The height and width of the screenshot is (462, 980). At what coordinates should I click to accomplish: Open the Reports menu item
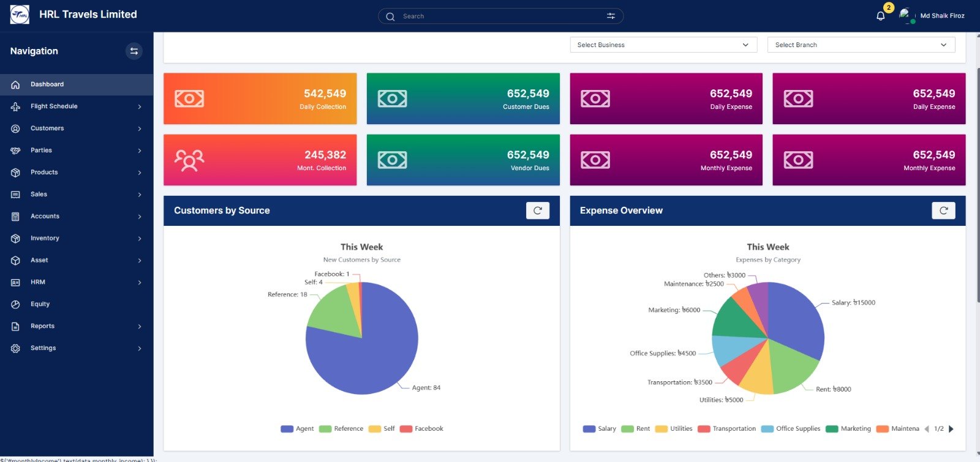pos(77,326)
